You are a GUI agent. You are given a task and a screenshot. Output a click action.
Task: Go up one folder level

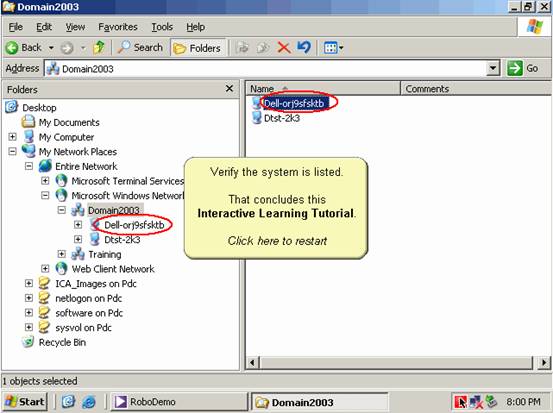pos(99,47)
